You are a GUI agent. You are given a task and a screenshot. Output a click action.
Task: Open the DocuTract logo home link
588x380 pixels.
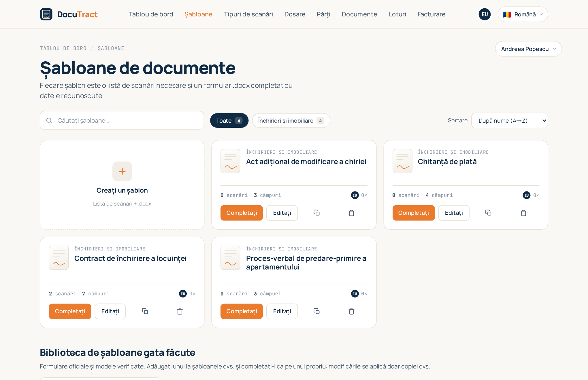(x=69, y=14)
